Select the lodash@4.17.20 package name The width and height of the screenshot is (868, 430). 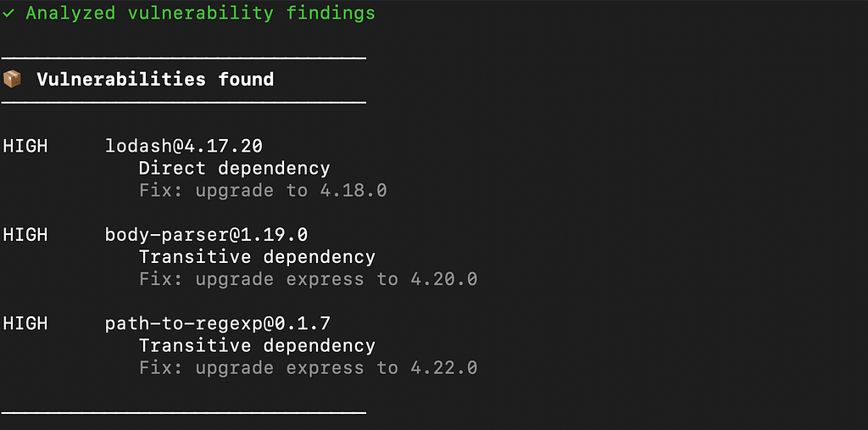(x=184, y=146)
